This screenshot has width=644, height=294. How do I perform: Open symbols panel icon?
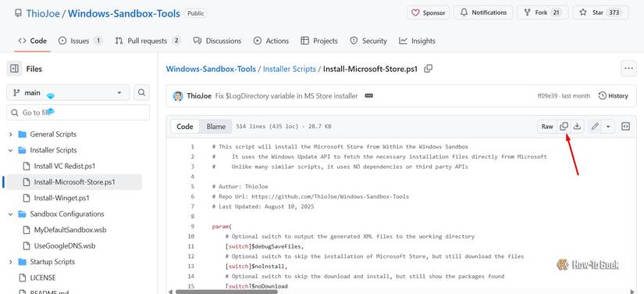click(625, 126)
